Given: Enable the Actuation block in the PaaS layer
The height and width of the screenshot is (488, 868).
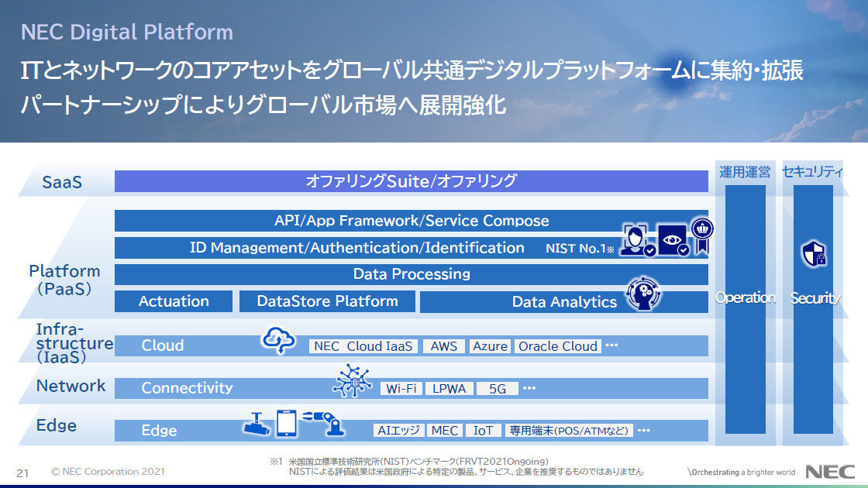Looking at the screenshot, I should click(x=174, y=301).
